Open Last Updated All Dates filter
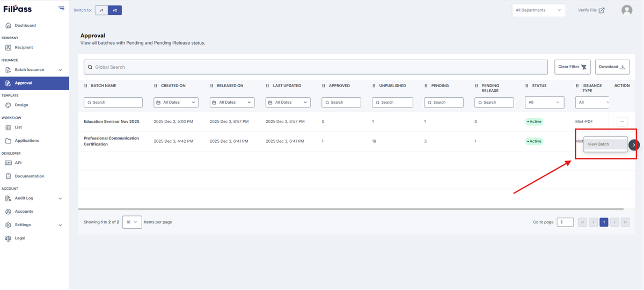 [x=288, y=102]
